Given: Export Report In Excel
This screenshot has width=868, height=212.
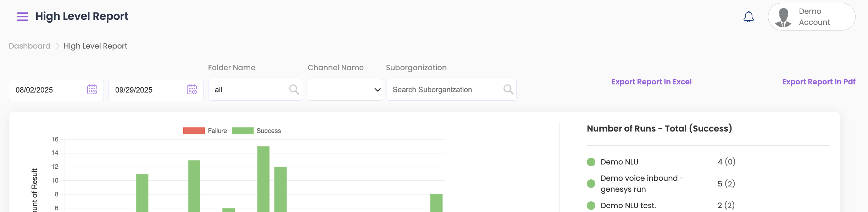Looking at the screenshot, I should pos(651,82).
